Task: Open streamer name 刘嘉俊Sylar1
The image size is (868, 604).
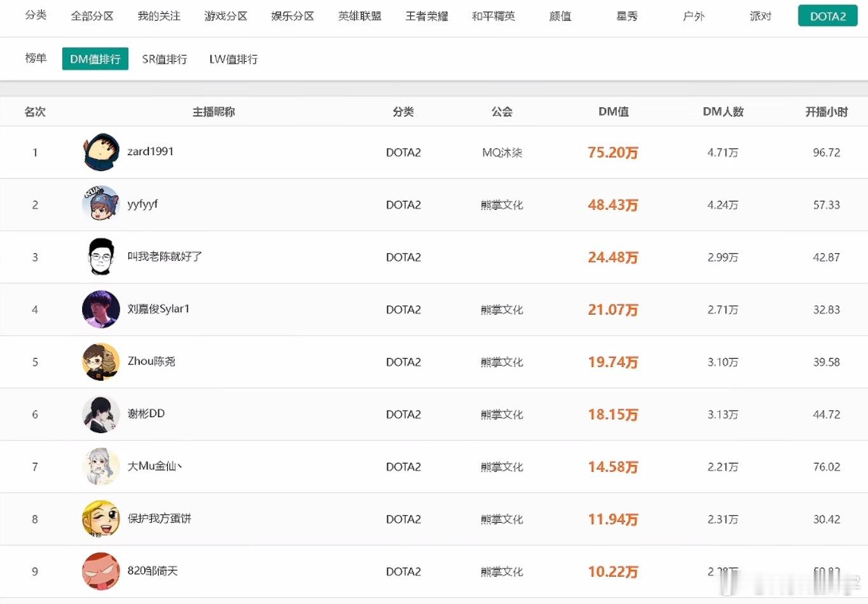Action: click(x=158, y=308)
